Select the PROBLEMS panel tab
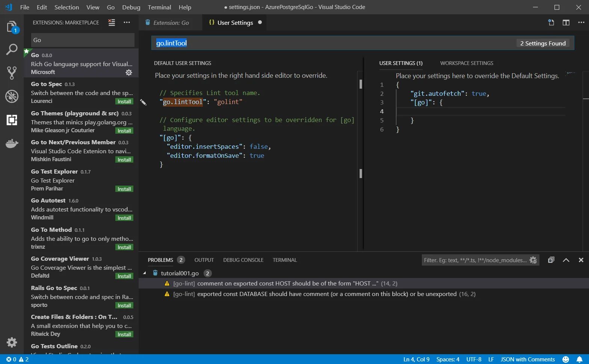This screenshot has height=364, width=589. [x=160, y=260]
